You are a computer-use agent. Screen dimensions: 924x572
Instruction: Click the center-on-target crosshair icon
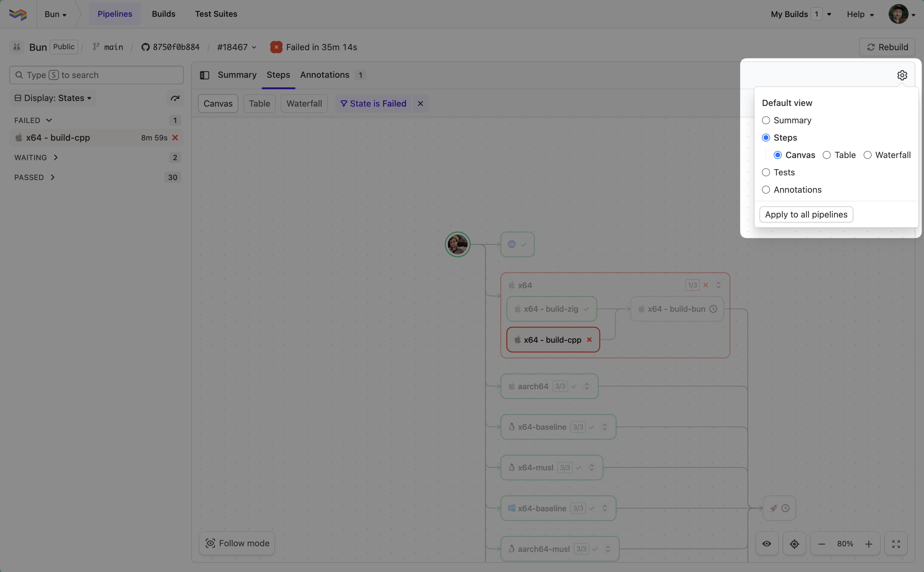click(794, 543)
